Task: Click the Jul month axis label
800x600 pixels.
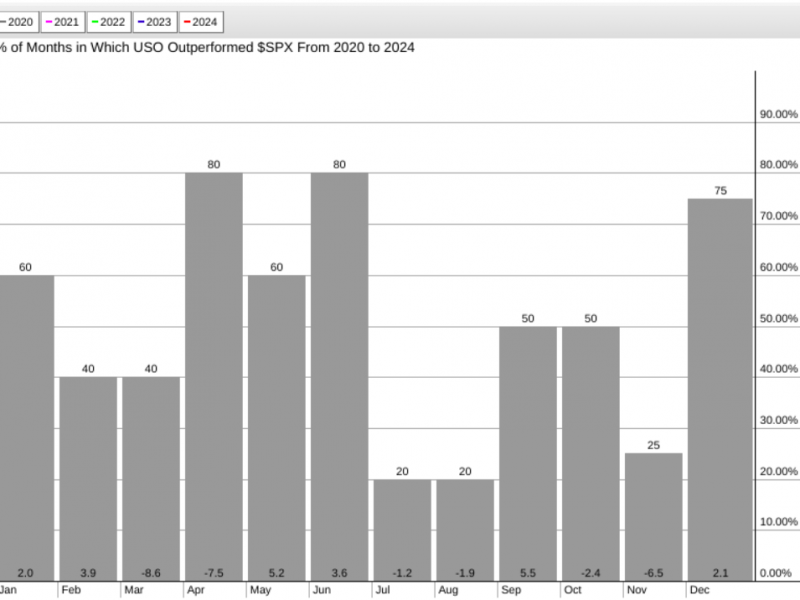Action: click(x=383, y=590)
